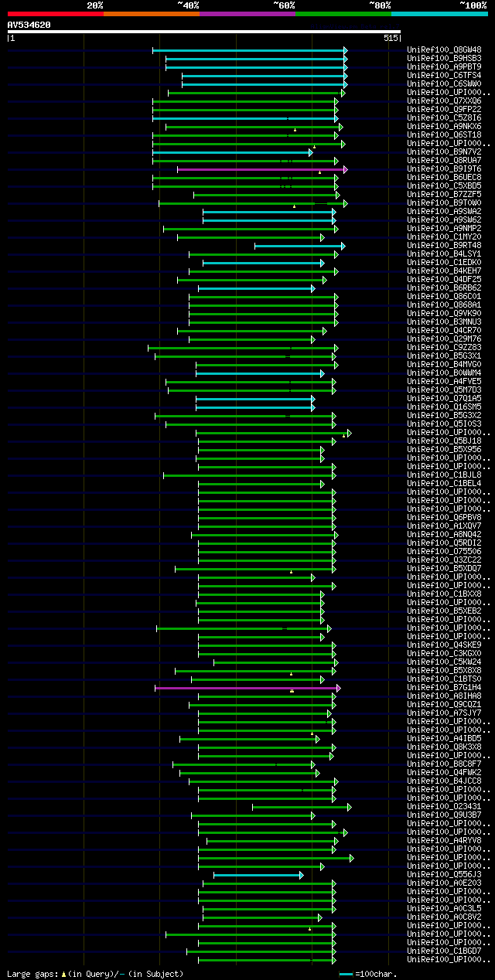This screenshot has height=980, width=495.
Task: Click the purple alignment bar for B9I9T6
Action: click(x=262, y=168)
